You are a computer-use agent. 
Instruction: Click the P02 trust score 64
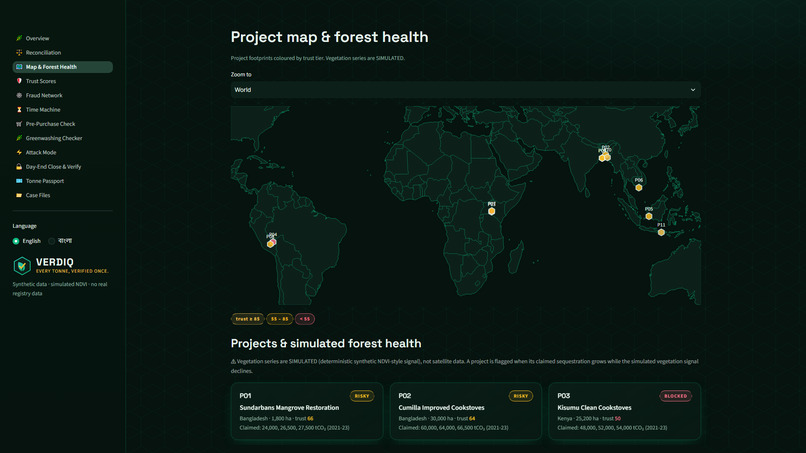472,419
